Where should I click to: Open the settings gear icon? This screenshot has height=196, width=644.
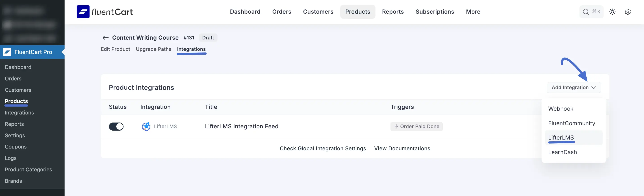[627, 12]
